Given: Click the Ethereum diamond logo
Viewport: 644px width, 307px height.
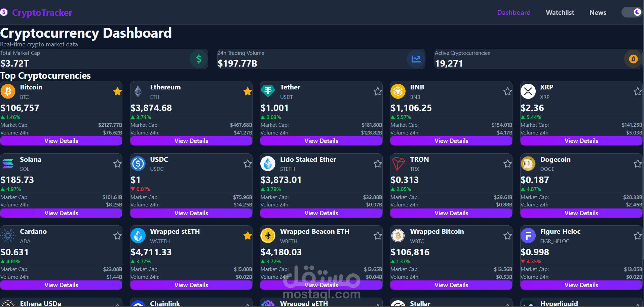Looking at the screenshot, I should [138, 91].
